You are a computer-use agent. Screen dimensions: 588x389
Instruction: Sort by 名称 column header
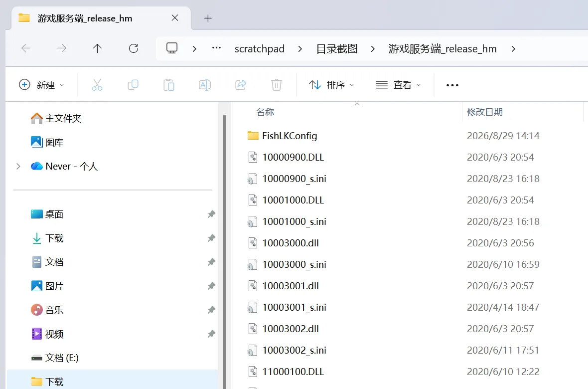[265, 112]
